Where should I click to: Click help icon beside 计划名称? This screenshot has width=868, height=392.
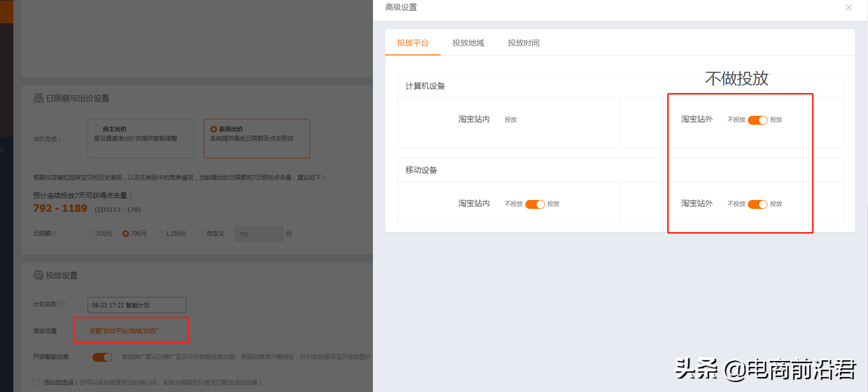62,304
